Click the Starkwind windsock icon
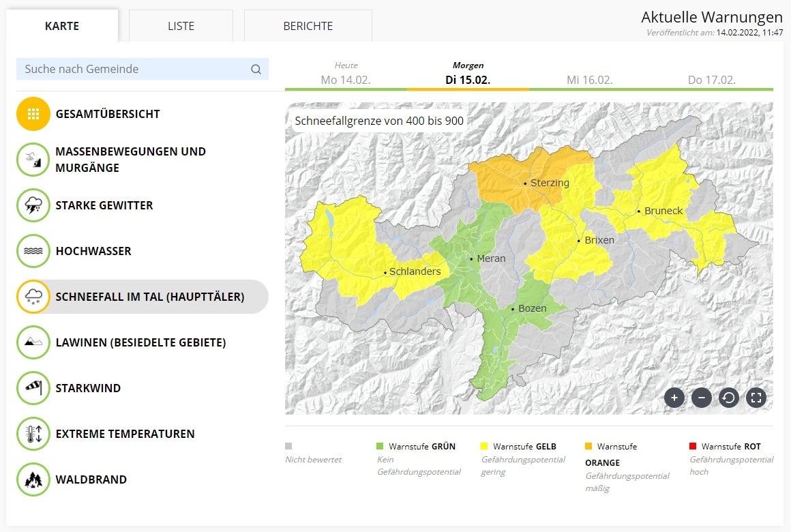Screen dimensions: 791x532 pyautogui.click(x=33, y=388)
